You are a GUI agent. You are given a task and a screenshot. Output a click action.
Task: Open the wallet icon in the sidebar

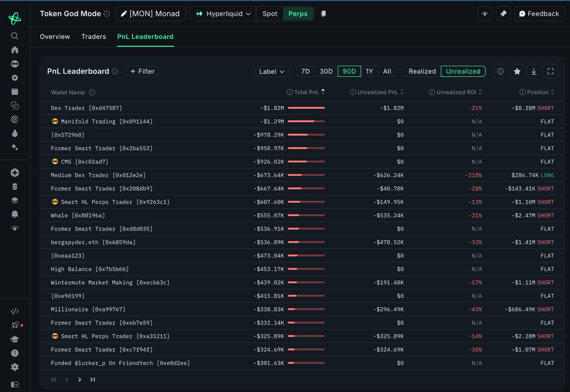15,92
